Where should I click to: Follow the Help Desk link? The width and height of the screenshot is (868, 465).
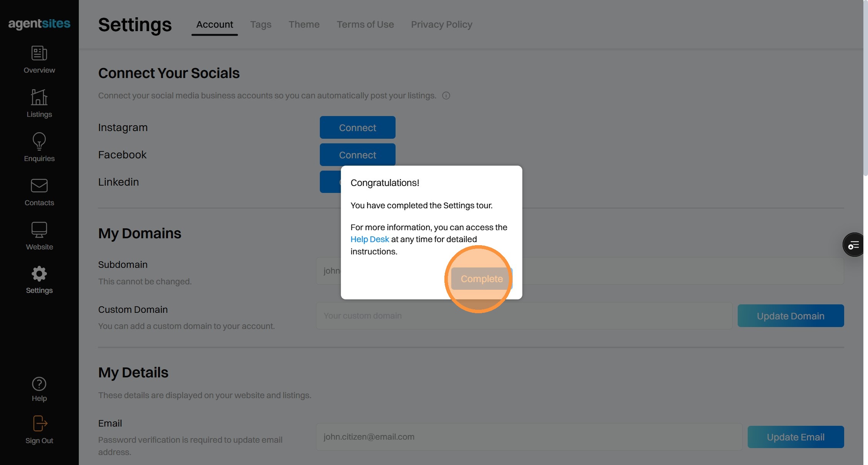369,239
